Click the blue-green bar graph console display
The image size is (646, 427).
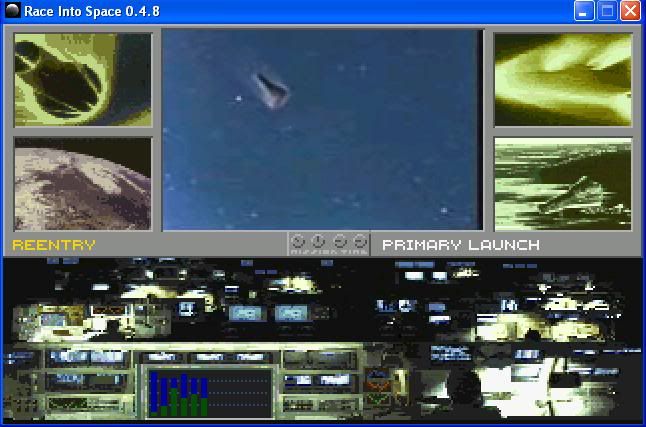click(x=209, y=394)
